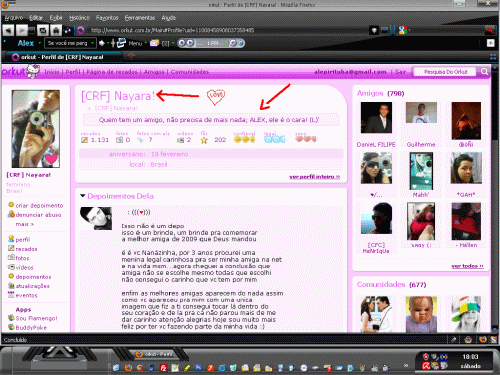Click the clock showing 18:03
500x375 pixels.
pyautogui.click(x=470, y=357)
